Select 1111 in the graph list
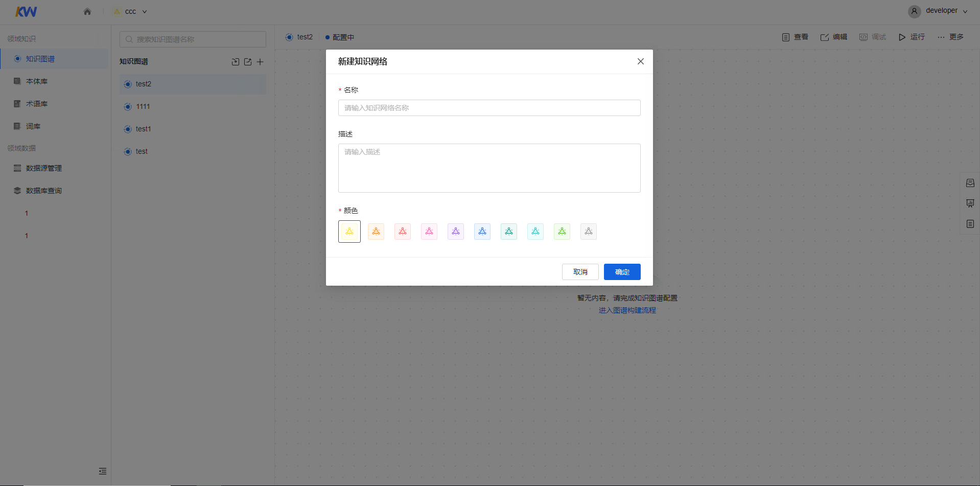 [193, 106]
